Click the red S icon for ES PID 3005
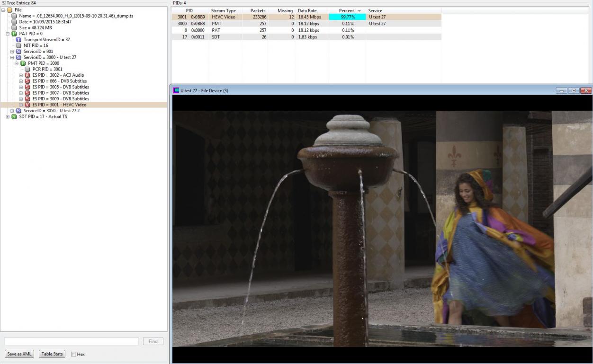The image size is (593, 364). [x=27, y=87]
